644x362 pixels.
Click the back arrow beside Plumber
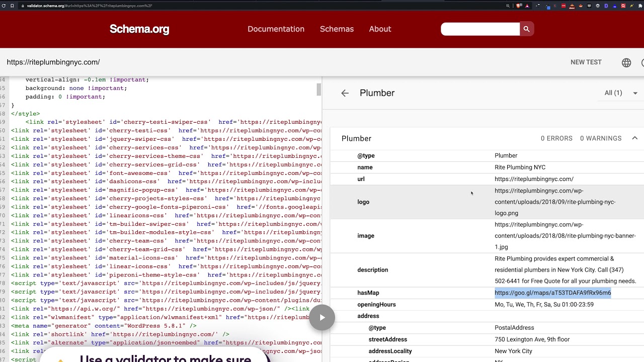pos(345,93)
